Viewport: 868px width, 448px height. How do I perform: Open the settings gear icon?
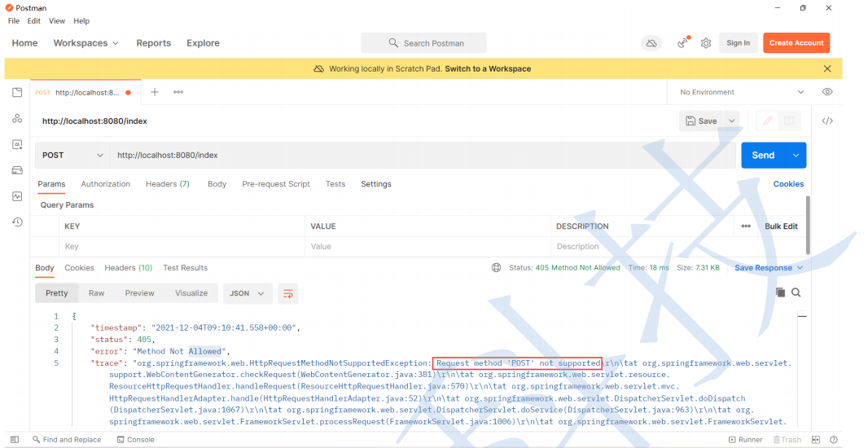click(706, 43)
